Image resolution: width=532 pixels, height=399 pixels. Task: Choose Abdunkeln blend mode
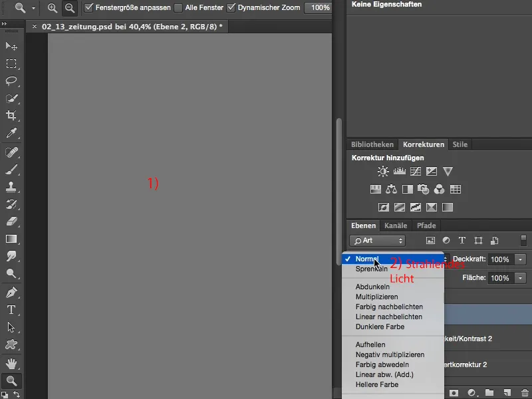372,287
